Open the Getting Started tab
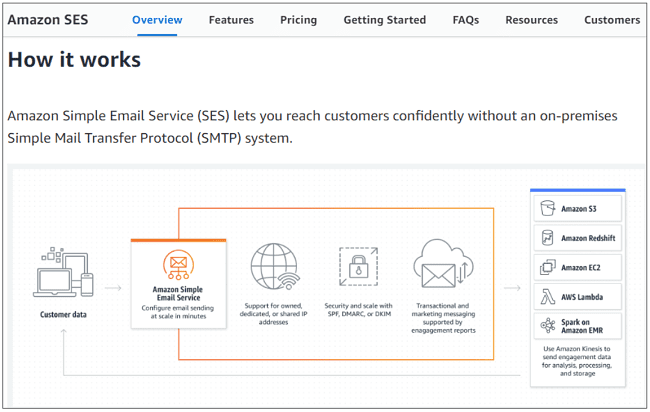 (x=384, y=20)
